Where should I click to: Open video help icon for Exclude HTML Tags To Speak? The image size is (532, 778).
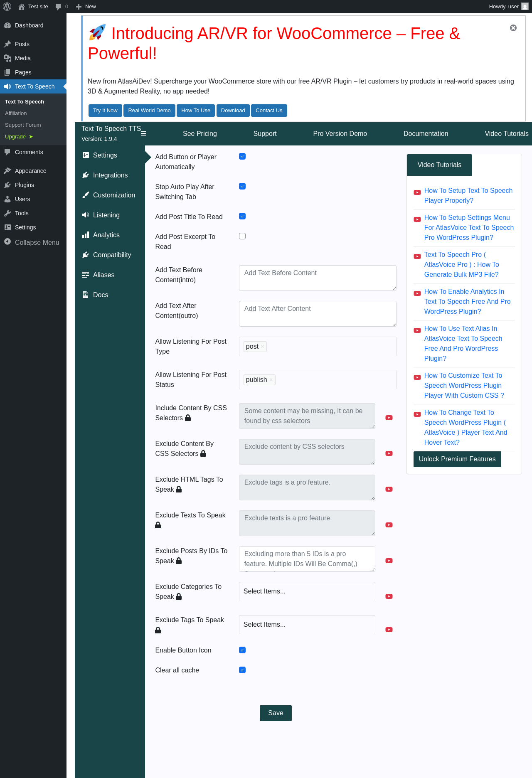tap(389, 489)
